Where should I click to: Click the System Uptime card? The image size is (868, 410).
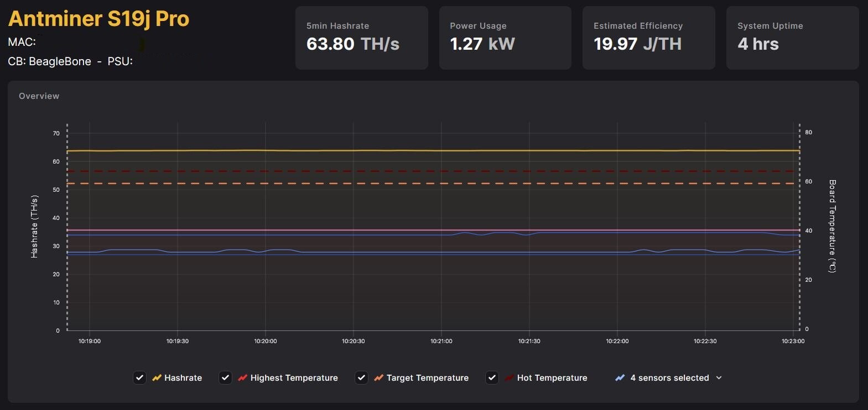pos(792,38)
